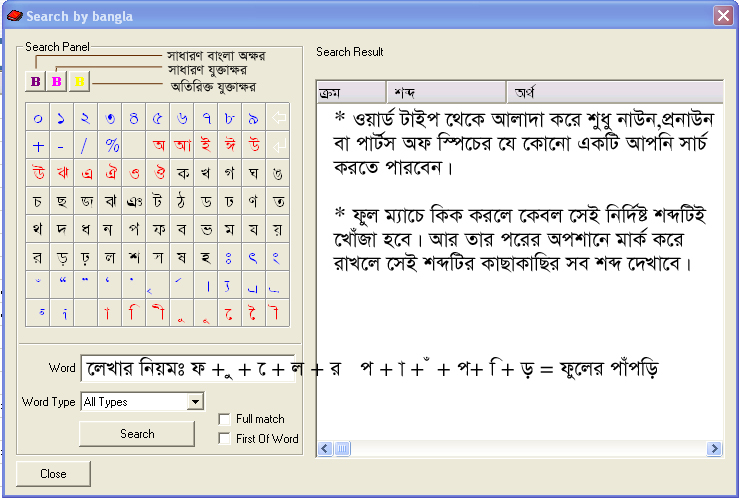Click the consonant ট key
The image size is (739, 498).
click(158, 201)
